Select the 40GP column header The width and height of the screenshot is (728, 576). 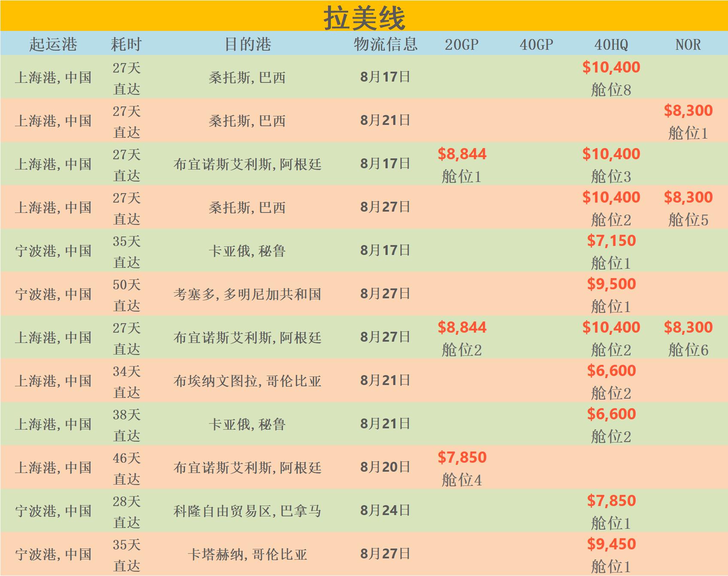[x=537, y=45]
